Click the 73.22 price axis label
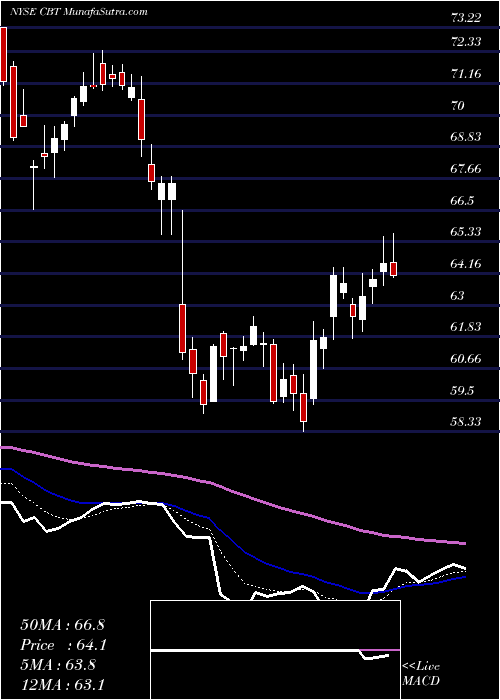This screenshot has height=700, width=500. (466, 18)
